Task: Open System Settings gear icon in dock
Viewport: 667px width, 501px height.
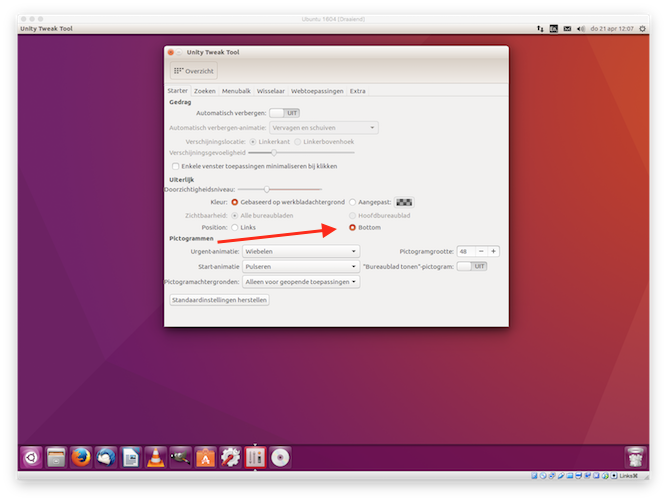Action: pos(230,458)
